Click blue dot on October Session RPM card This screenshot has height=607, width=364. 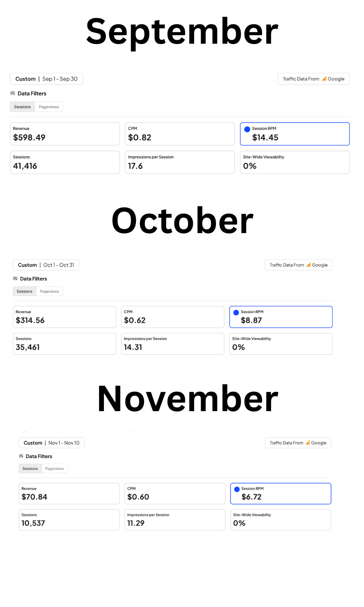236,312
